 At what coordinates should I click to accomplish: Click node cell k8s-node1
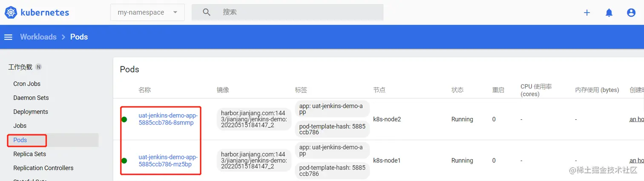click(x=387, y=161)
